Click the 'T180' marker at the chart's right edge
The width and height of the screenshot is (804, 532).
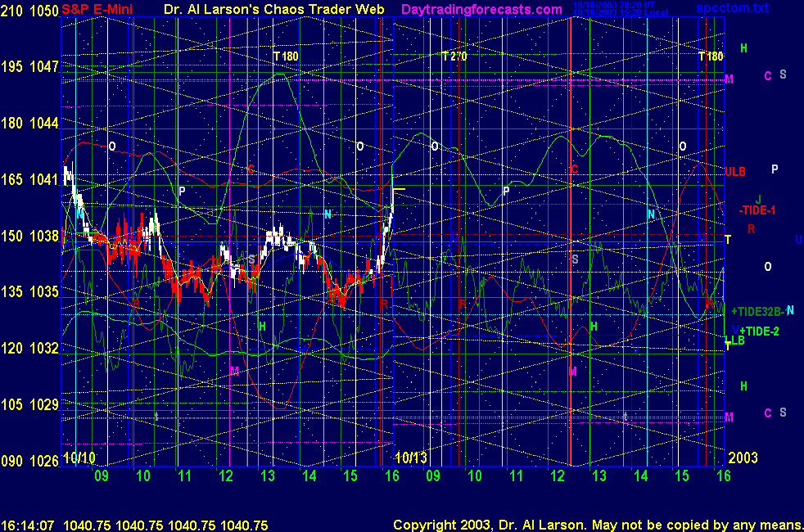click(711, 56)
